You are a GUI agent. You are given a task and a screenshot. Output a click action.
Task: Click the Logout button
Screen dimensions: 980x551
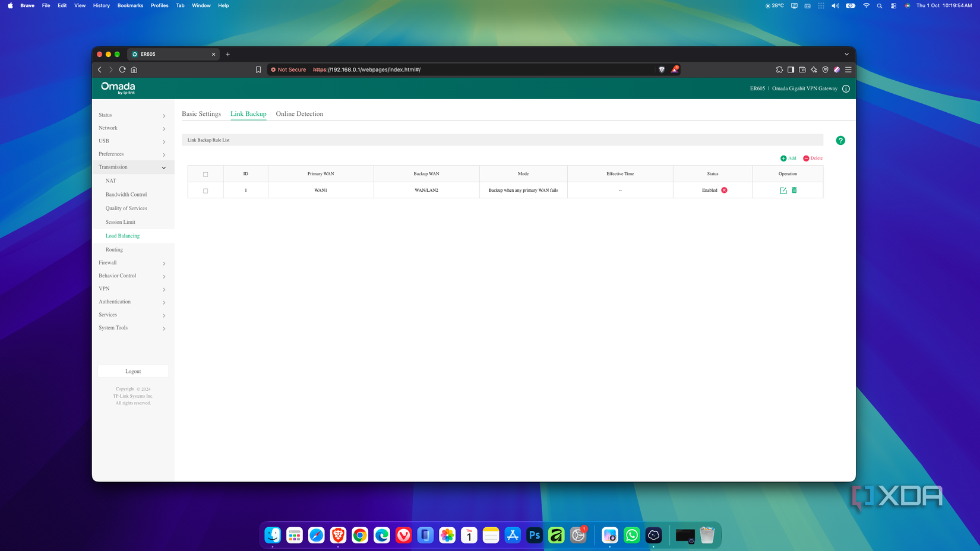[x=133, y=371]
